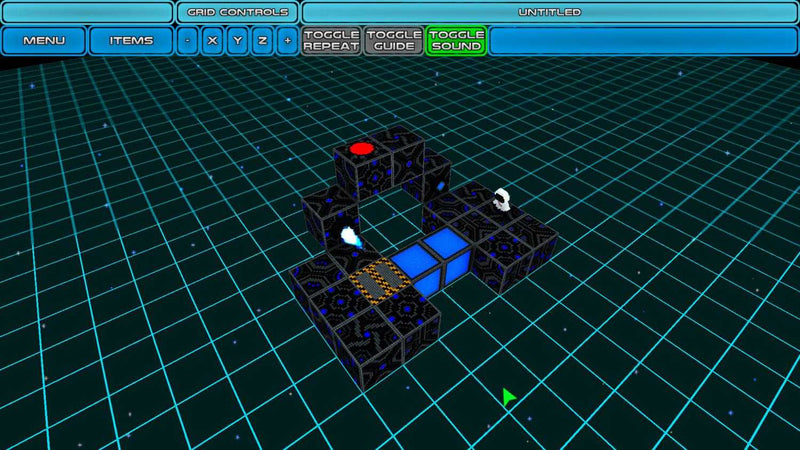Select the blue-white flame object
800x450 pixels.
(x=351, y=237)
